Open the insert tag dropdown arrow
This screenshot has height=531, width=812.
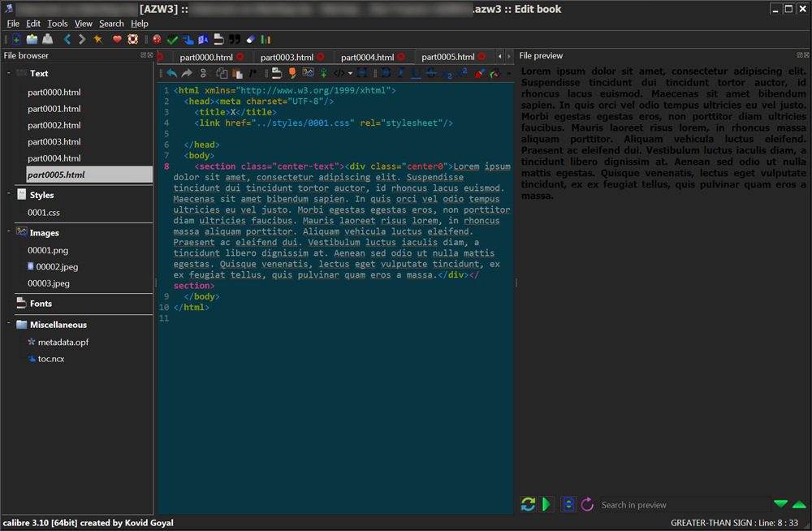[x=351, y=73]
